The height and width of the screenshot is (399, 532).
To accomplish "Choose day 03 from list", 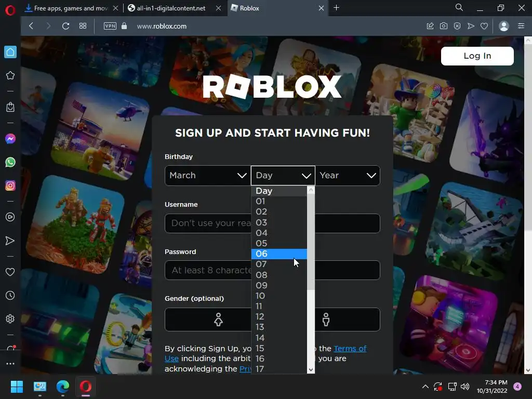I will [279, 222].
